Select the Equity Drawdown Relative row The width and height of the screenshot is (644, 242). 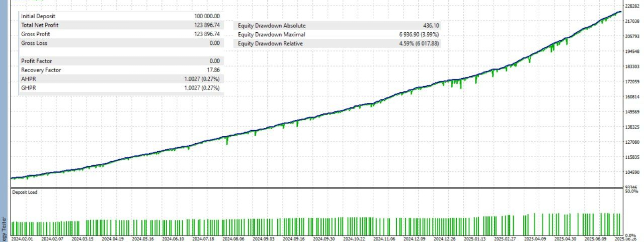tap(337, 43)
